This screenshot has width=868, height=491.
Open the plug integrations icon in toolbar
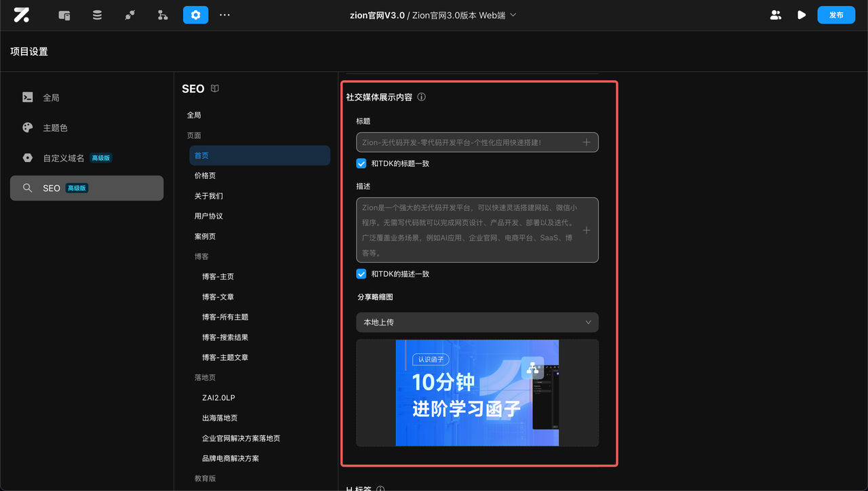[x=130, y=15]
